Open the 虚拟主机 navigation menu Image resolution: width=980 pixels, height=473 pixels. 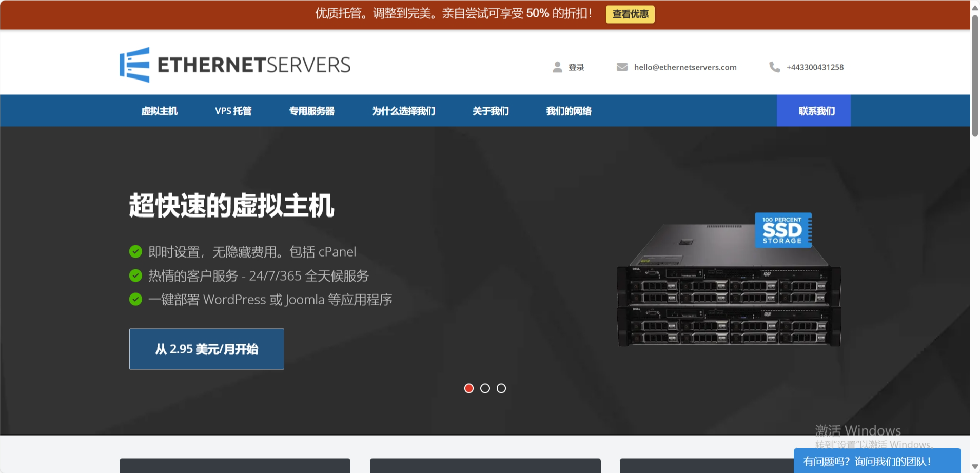pos(159,111)
